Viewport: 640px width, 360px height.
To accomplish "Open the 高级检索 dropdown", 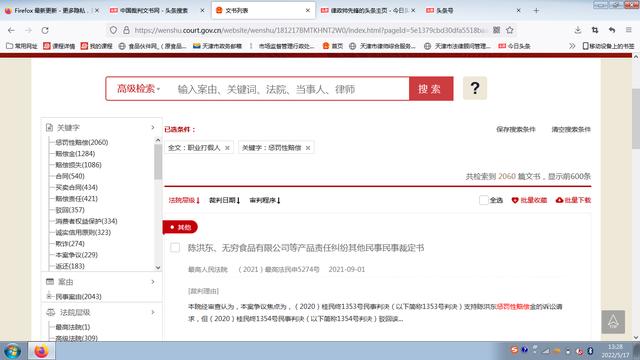I will (138, 89).
